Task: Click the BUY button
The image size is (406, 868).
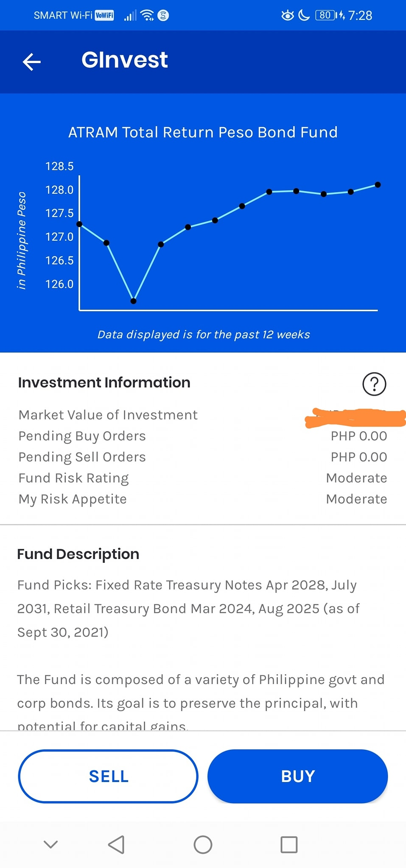Action: (298, 776)
